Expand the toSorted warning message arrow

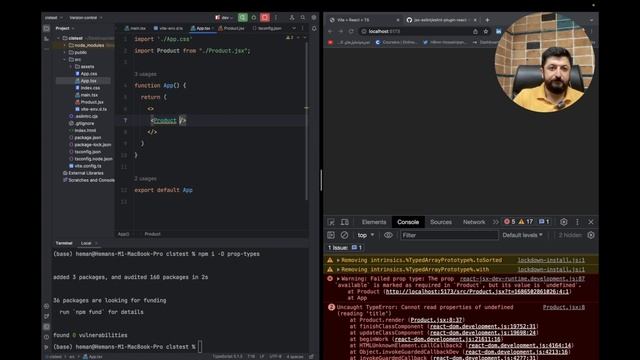(x=338, y=260)
